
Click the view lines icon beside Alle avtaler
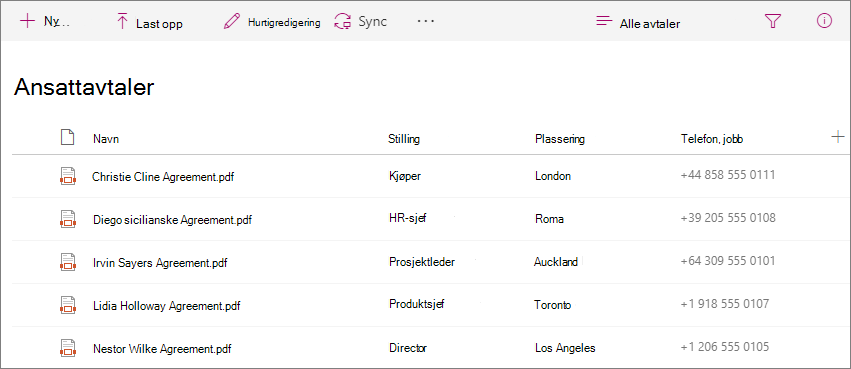tap(604, 22)
